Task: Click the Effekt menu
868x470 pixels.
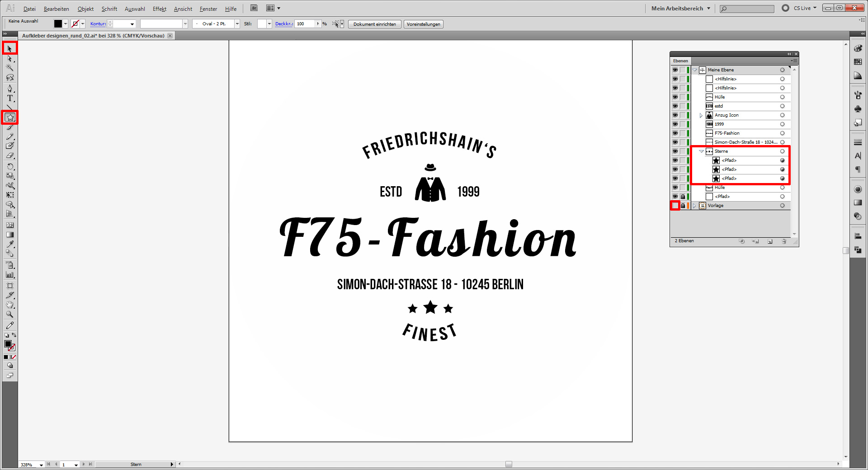Action: tap(159, 9)
